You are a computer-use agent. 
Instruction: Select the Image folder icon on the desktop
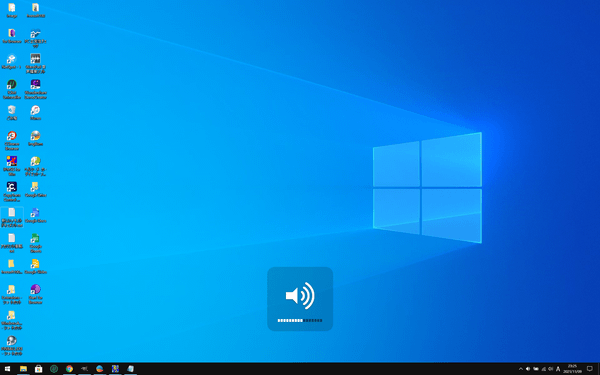(x=12, y=10)
